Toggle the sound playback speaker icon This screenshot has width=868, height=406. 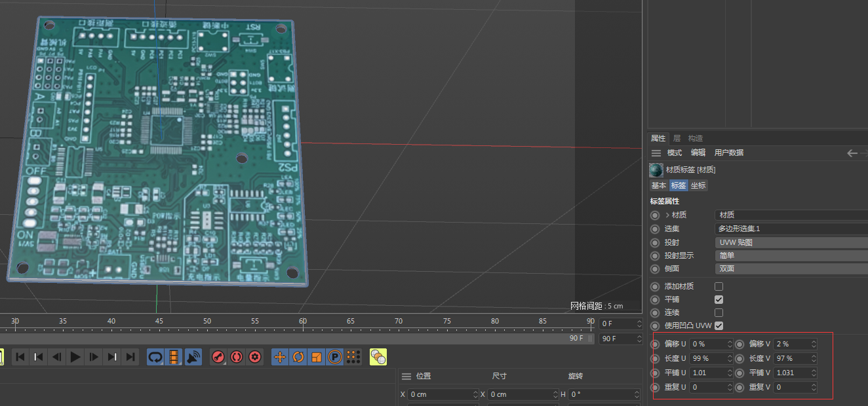[192, 357]
